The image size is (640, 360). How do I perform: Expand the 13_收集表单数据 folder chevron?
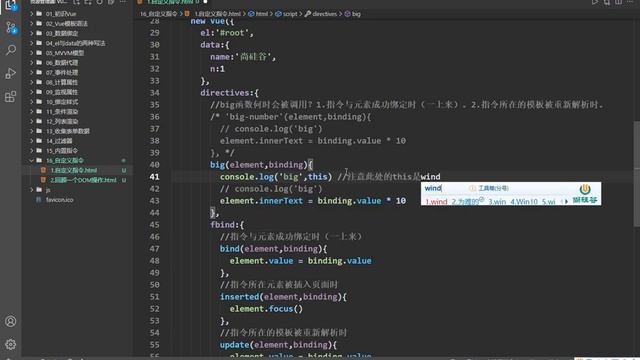coord(31,131)
